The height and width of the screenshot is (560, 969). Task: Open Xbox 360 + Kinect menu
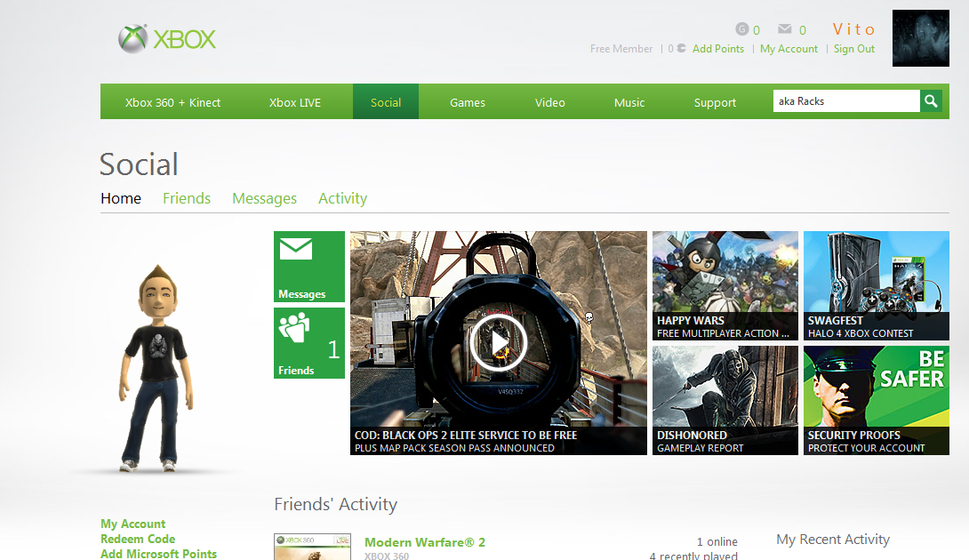point(172,102)
